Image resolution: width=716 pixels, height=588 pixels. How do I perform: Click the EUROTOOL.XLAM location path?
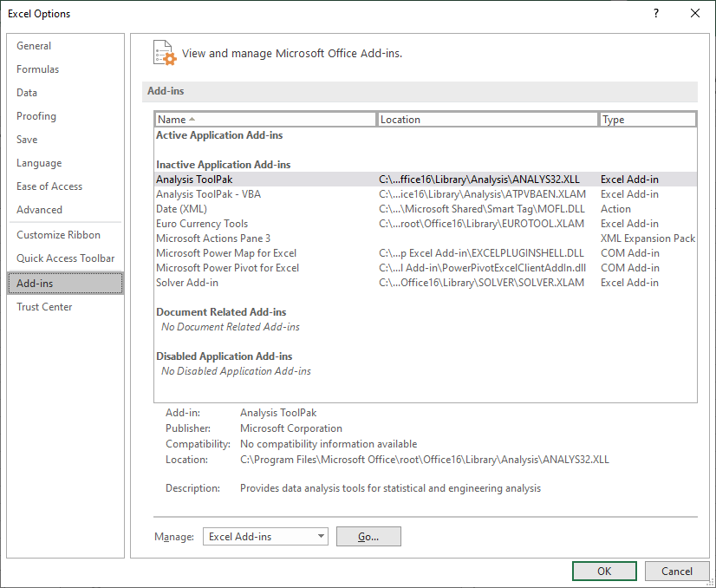481,224
